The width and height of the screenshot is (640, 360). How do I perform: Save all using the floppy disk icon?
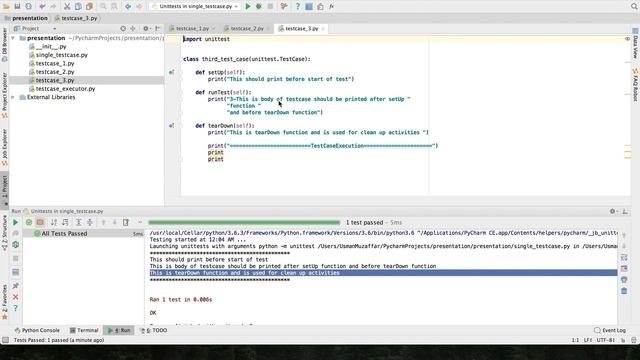(17, 6)
